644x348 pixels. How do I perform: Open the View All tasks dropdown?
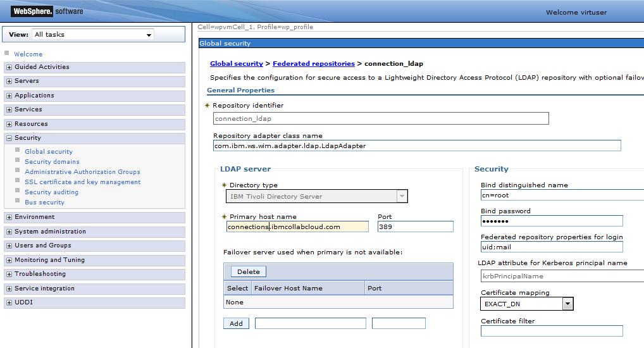[x=93, y=35]
